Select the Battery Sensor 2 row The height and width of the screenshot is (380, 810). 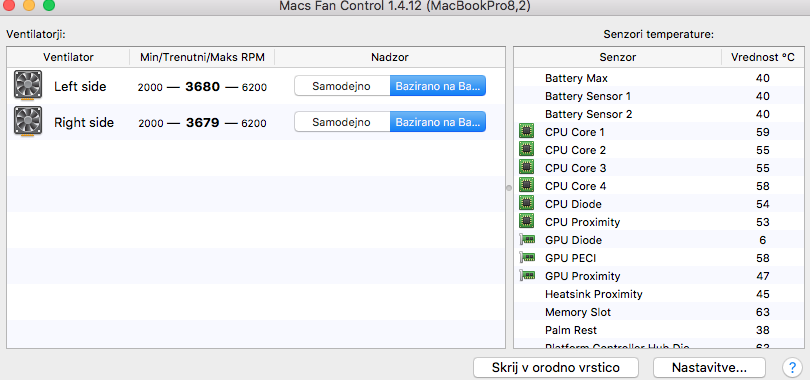[x=659, y=114]
